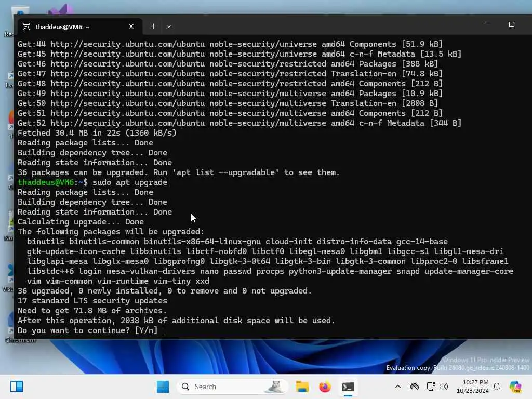This screenshot has width=532, height=399.
Task: Click the thaddeus@VM6 green prompt text
Action: coord(46,182)
